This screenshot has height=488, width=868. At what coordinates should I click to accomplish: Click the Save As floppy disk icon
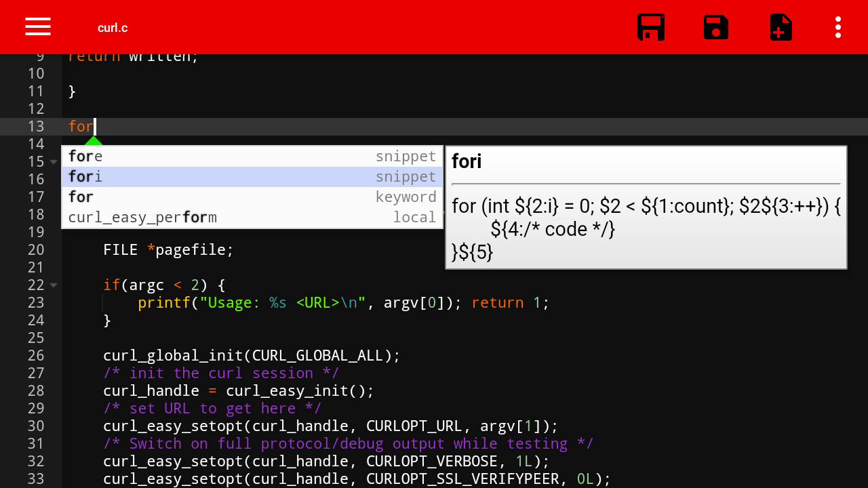715,27
